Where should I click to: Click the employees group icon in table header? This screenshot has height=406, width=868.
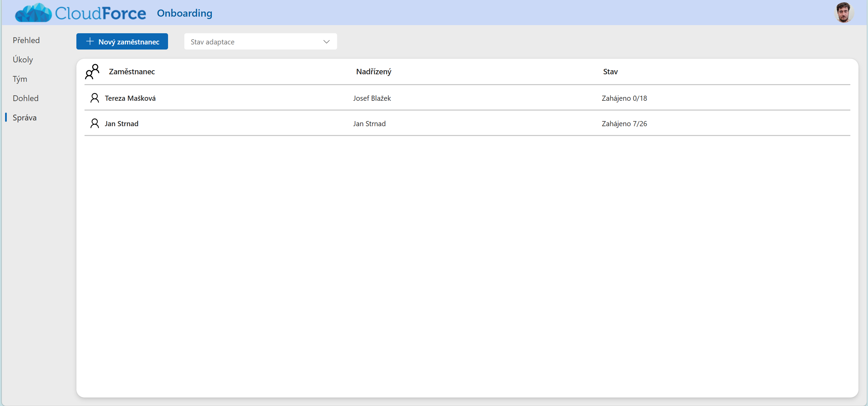tap(92, 72)
